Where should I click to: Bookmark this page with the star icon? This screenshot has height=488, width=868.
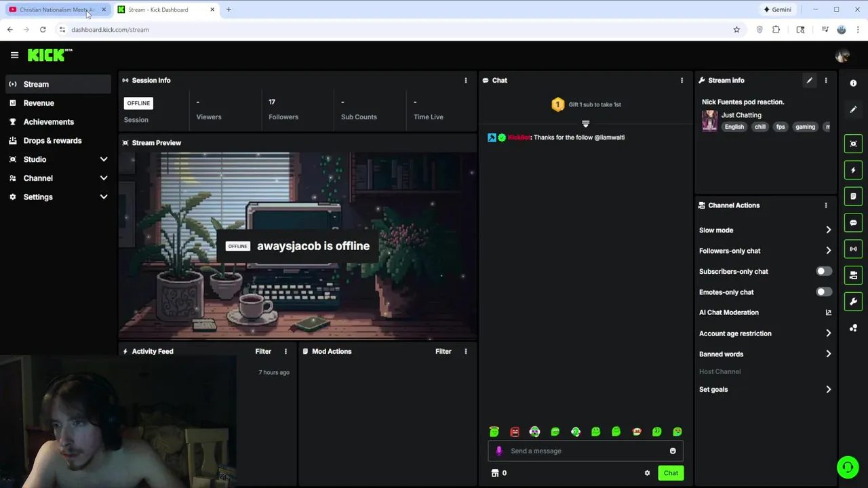tap(736, 30)
